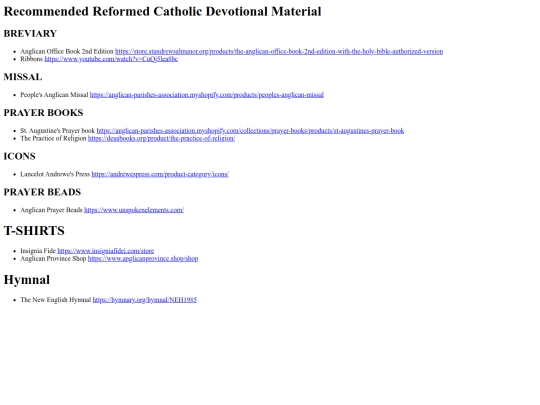540x405 pixels.
Task: Click the MISSAL heading
Action: pos(23,77)
